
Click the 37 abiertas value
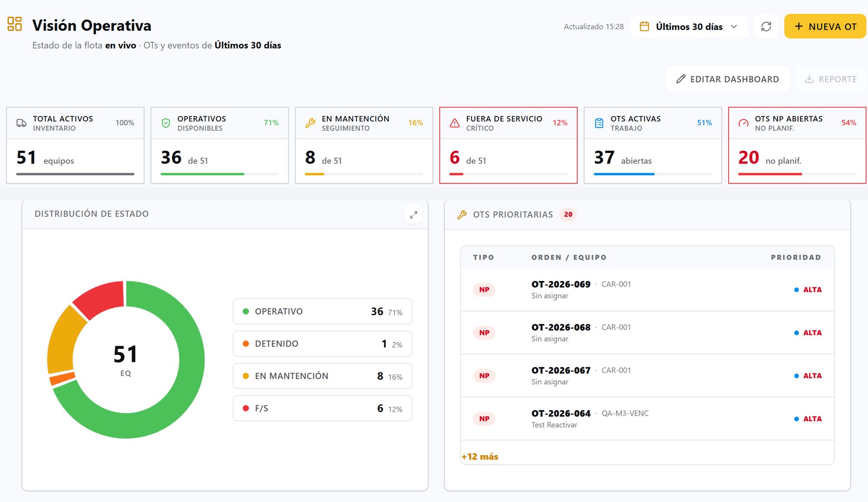pyautogui.click(x=623, y=158)
